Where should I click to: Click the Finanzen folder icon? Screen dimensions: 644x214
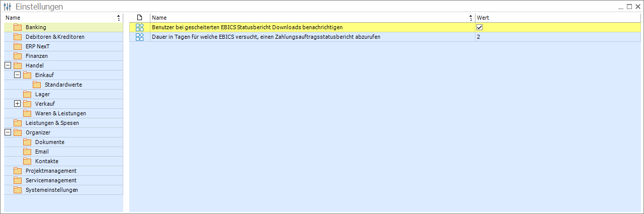pyautogui.click(x=18, y=56)
